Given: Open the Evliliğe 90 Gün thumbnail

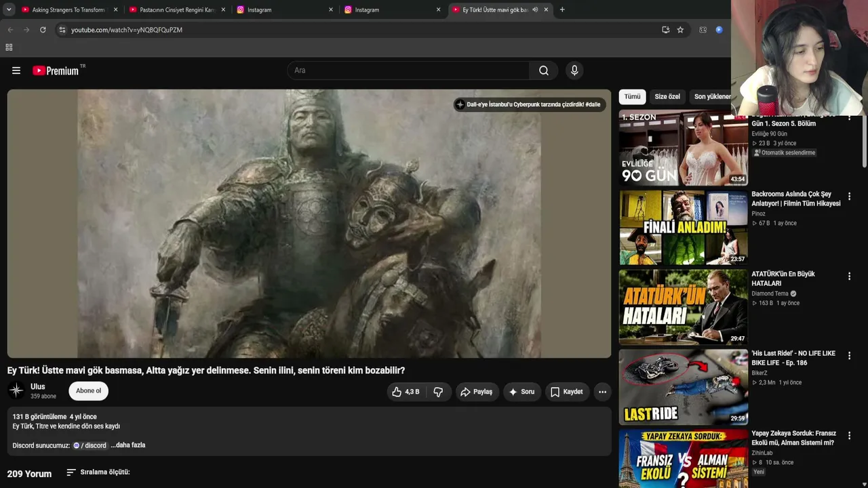Looking at the screenshot, I should tap(684, 148).
